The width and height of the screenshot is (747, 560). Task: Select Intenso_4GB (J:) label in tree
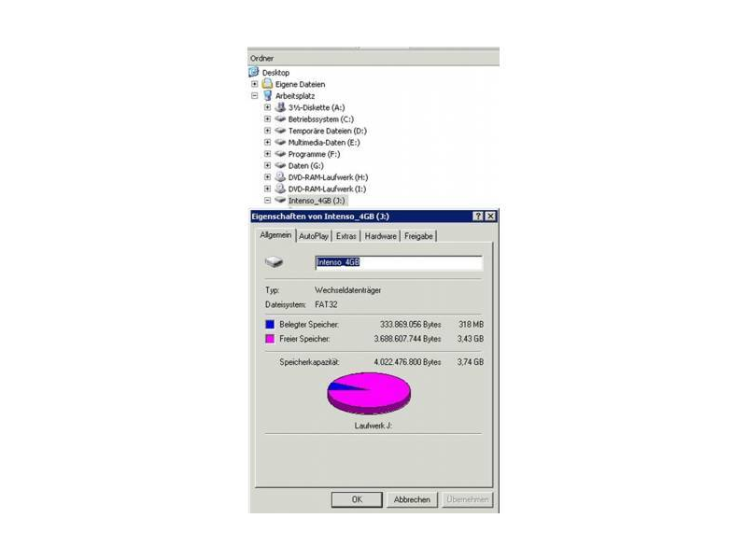coord(317,201)
